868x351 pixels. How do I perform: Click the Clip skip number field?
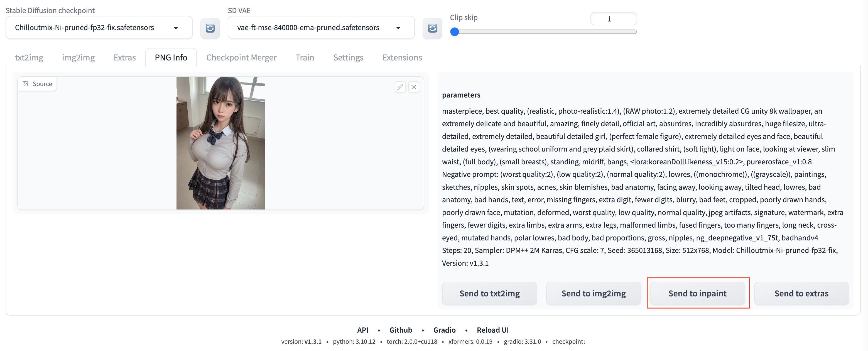pos(613,19)
